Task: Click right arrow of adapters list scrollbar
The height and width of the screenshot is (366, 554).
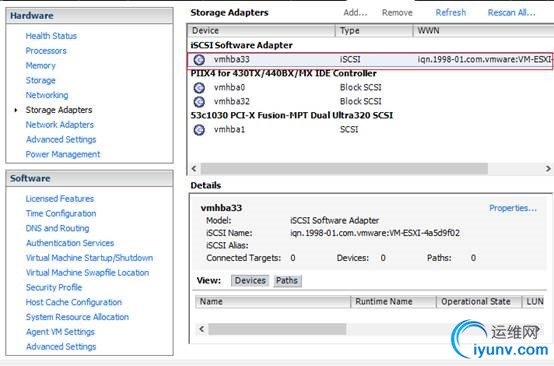Action: [548, 169]
